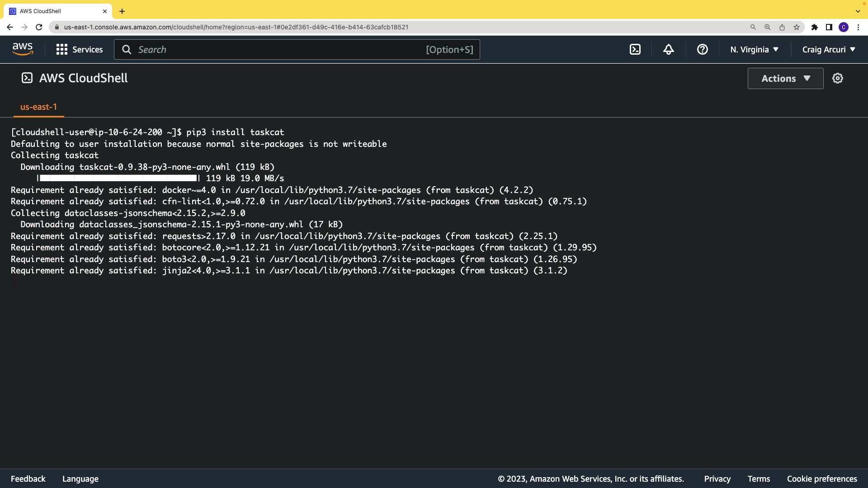Screen dimensions: 868x488
Task: Click the browser address bar URL
Action: (x=236, y=27)
